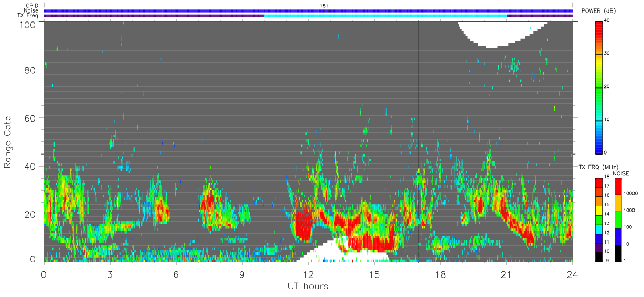This screenshot has width=644, height=297.
Task: Click the 10000 tick on the NOISE legend
Action: click(x=631, y=193)
